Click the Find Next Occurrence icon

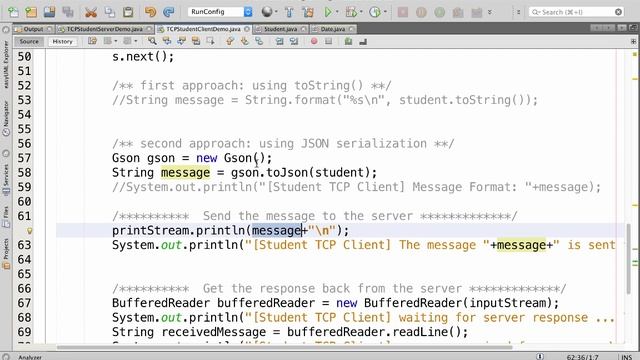click(181, 41)
